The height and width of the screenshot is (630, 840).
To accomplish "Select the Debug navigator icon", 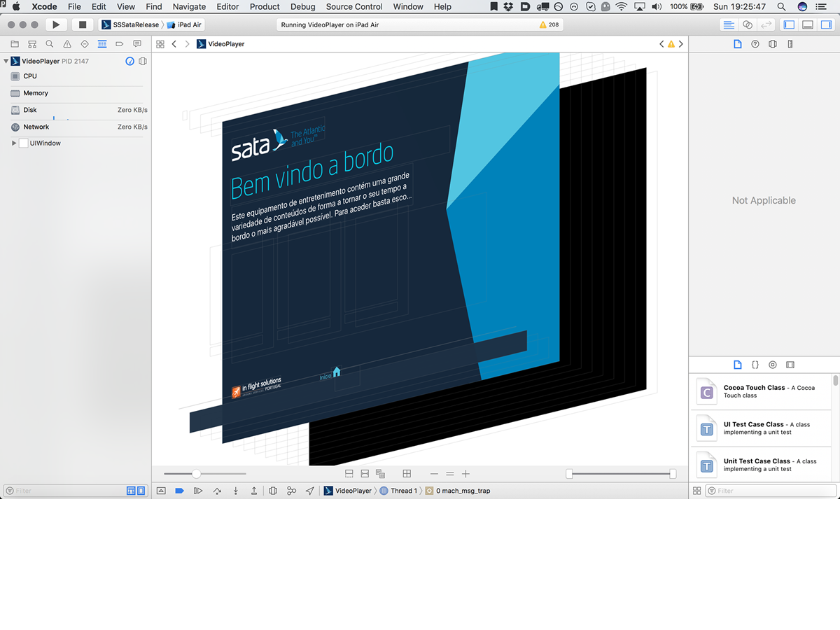I will click(102, 44).
